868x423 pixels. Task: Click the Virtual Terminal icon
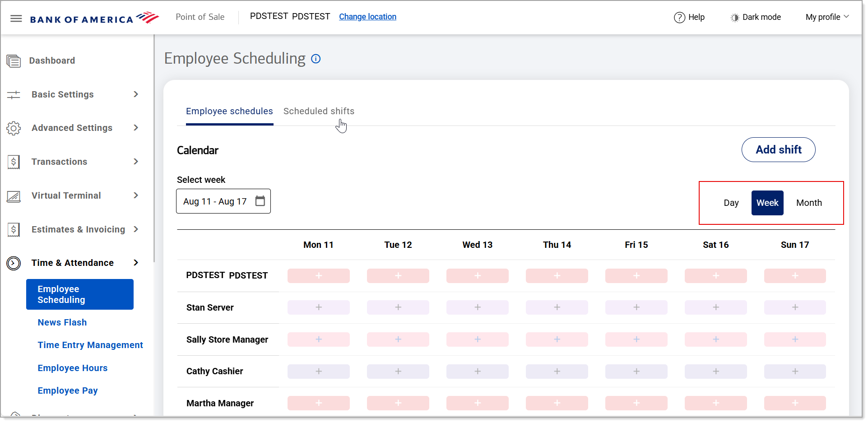tap(14, 196)
